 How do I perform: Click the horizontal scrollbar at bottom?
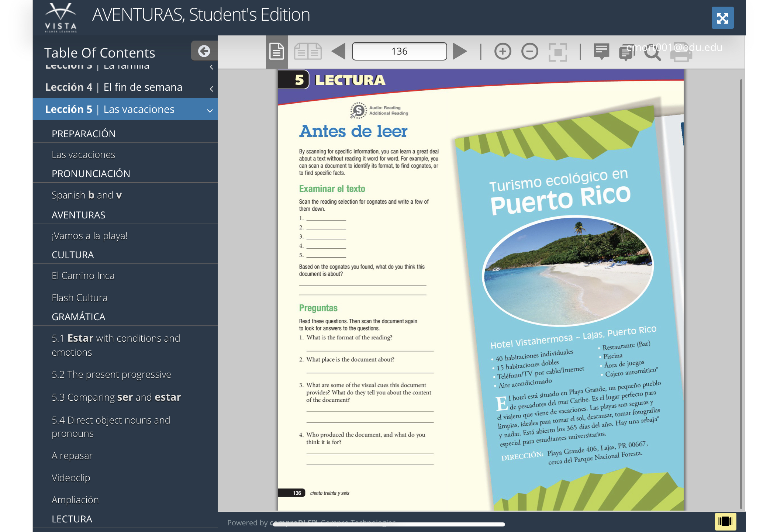[389, 524]
